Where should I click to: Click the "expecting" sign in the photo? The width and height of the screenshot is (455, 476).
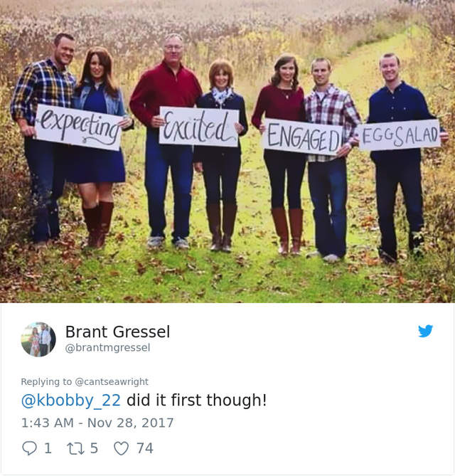[80, 127]
